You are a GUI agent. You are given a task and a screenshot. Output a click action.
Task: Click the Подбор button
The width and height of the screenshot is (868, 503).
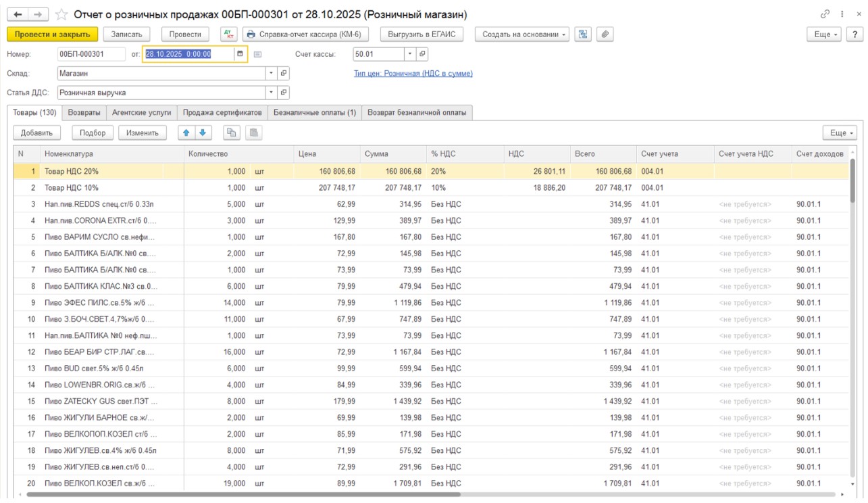pos(93,133)
